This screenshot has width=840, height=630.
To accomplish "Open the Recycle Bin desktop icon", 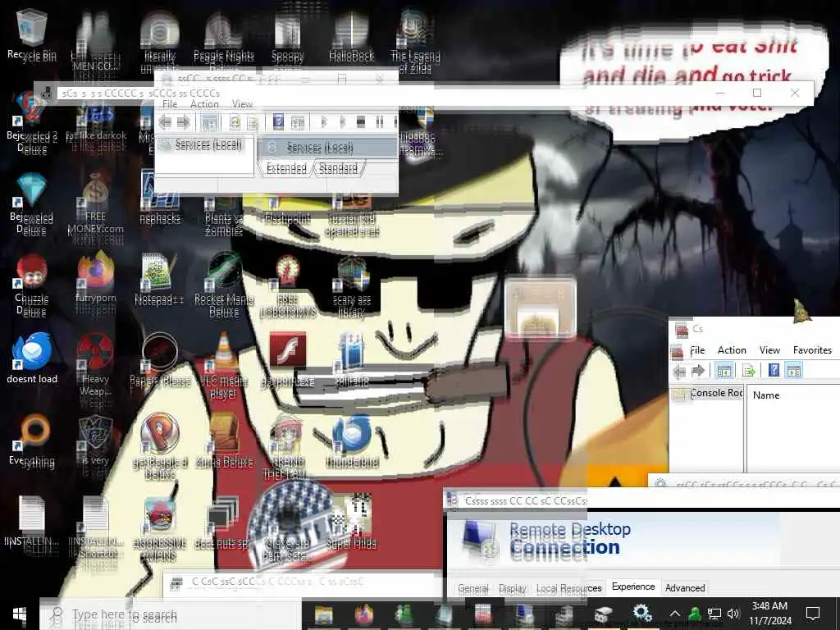I will click(x=32, y=36).
